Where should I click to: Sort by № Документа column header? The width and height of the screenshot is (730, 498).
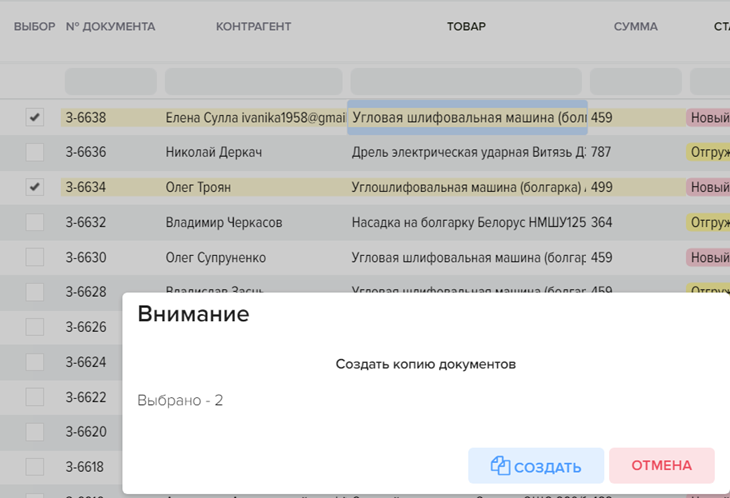[110, 27]
